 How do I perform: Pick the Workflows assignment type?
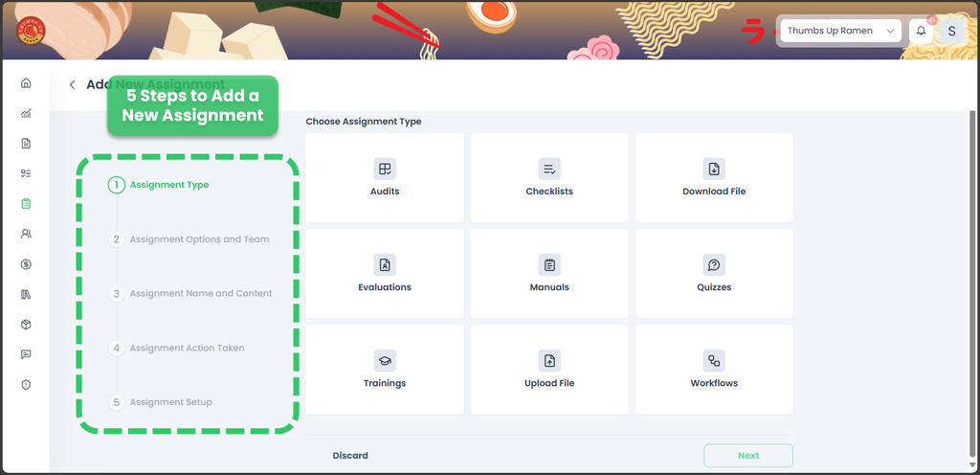[x=714, y=369]
